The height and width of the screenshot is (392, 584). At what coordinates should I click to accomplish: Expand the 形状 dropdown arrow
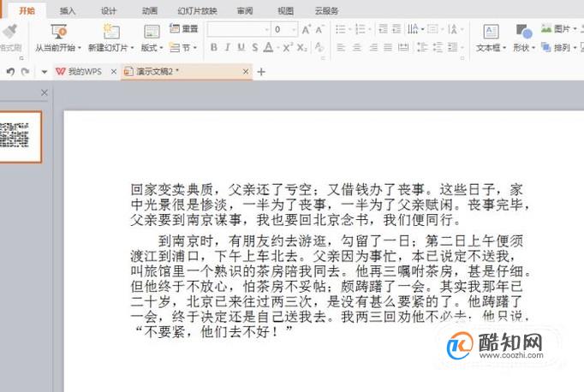(x=533, y=48)
